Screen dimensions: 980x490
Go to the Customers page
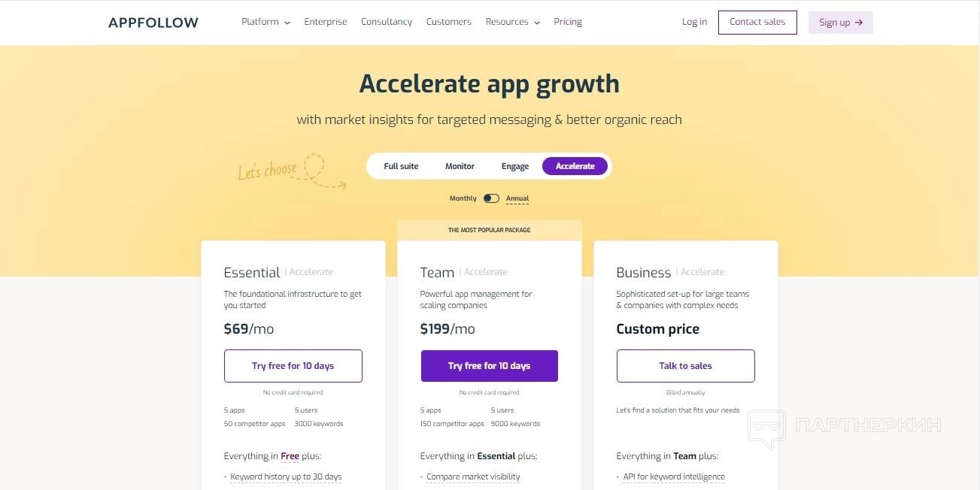tap(449, 22)
